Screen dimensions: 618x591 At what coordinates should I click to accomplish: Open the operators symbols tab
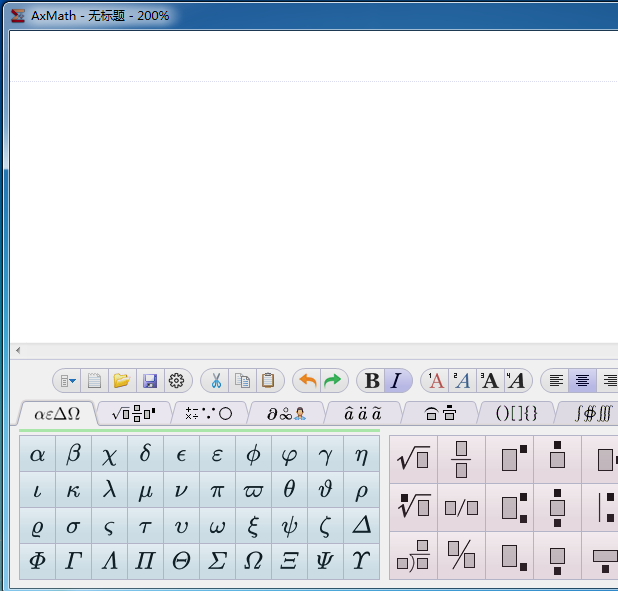[209, 414]
